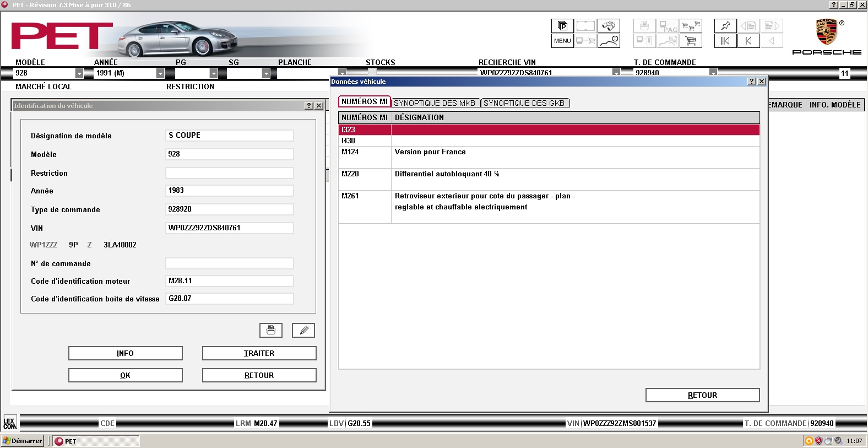Expand the ANNÉE dropdown
The width and height of the screenshot is (868, 448).
coord(160,73)
